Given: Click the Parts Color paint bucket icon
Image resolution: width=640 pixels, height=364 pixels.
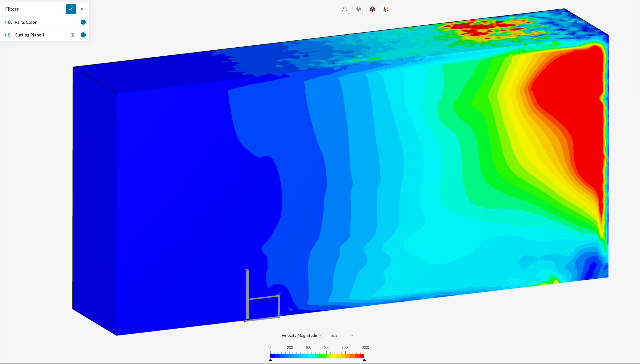Looking at the screenshot, I should [x=10, y=22].
